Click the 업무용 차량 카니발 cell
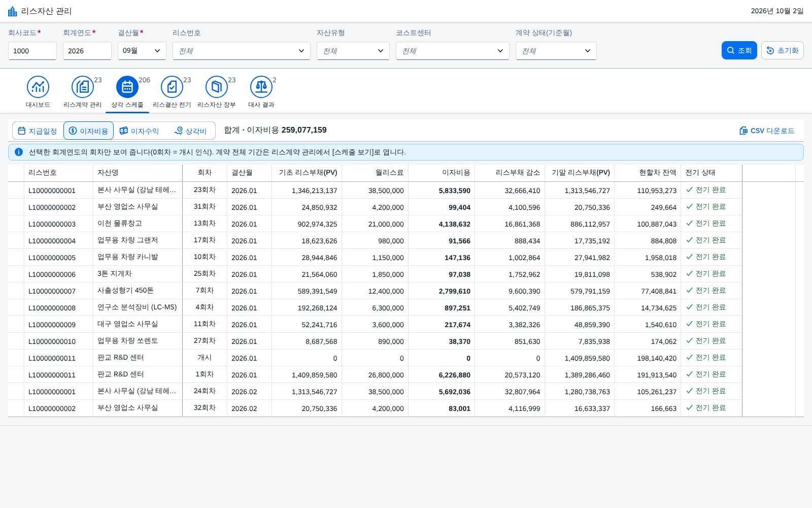The image size is (812, 508). [x=138, y=257]
